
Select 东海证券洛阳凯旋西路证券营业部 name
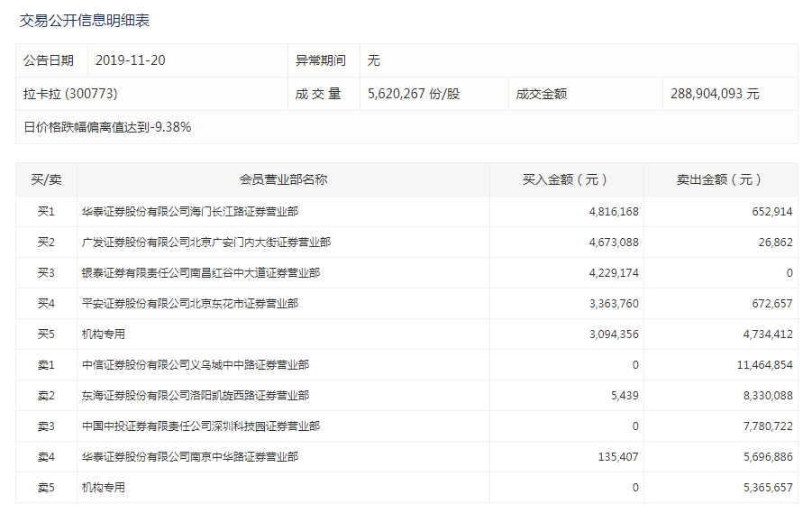click(x=196, y=396)
